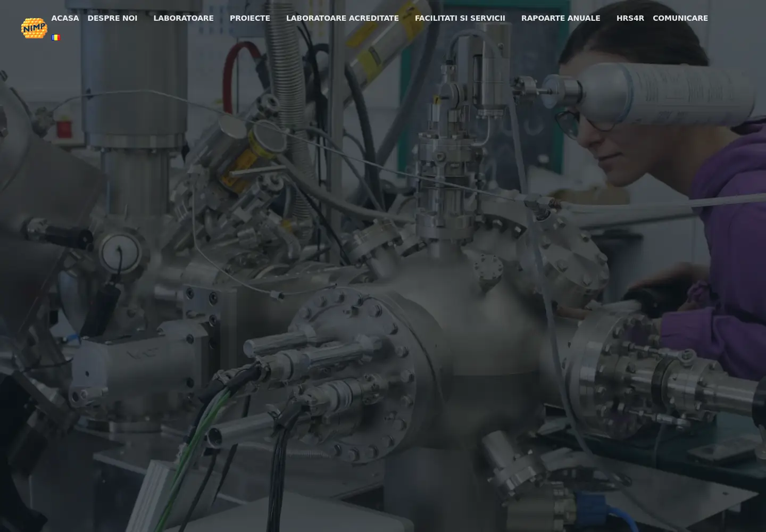
Task: Select the Romanian flag language icon
Action: coord(56,38)
